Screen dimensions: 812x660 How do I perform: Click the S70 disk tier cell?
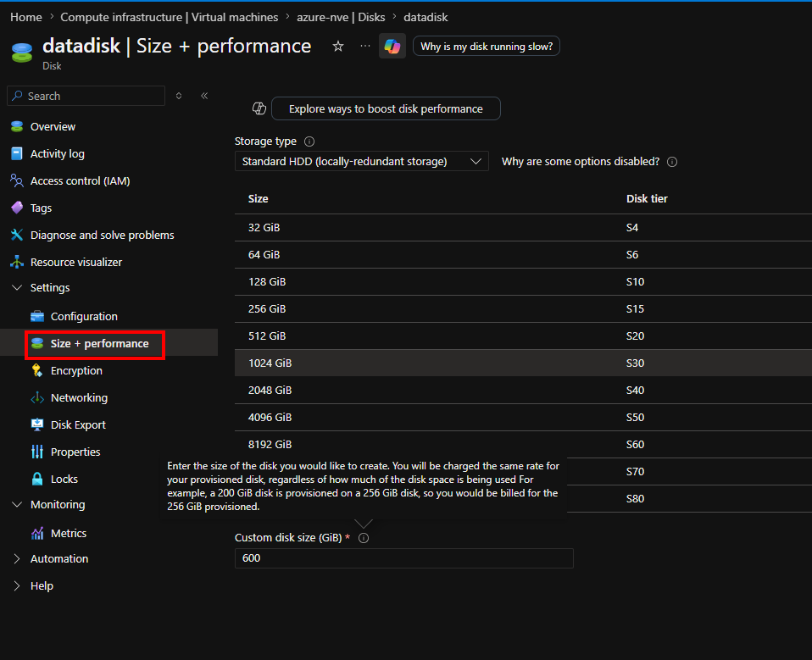point(636,472)
